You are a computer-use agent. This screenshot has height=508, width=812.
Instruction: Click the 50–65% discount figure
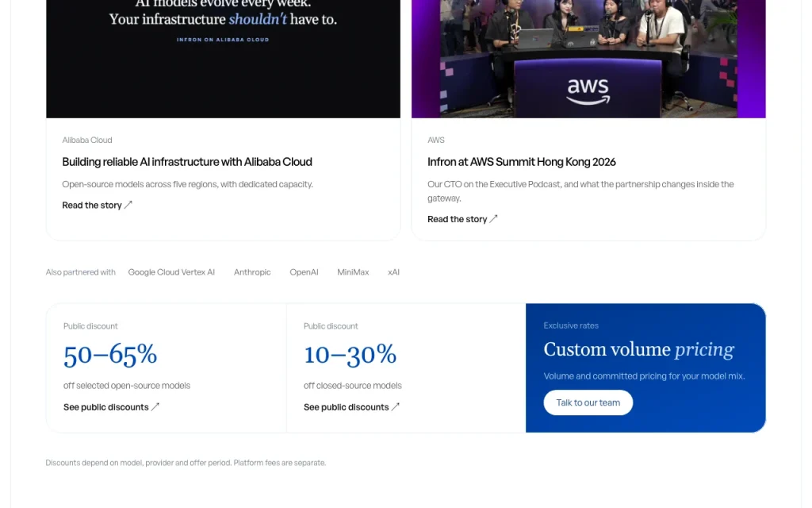(x=110, y=355)
